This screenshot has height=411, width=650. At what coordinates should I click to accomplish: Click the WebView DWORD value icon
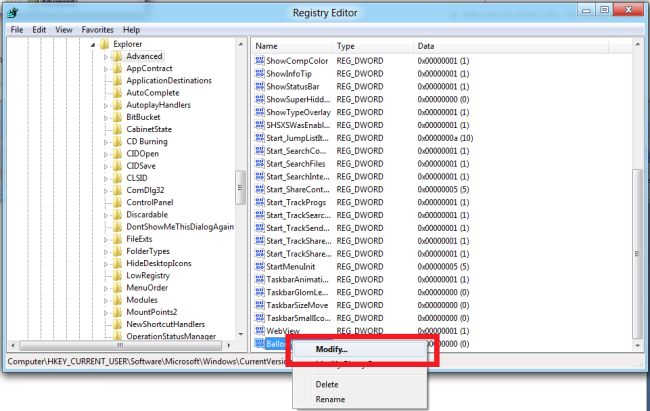click(x=260, y=331)
